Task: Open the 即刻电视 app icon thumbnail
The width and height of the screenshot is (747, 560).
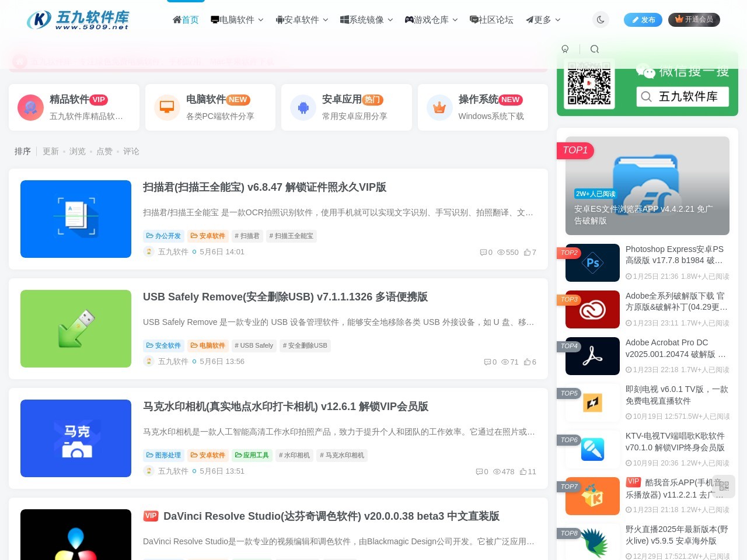Action: [x=592, y=402]
